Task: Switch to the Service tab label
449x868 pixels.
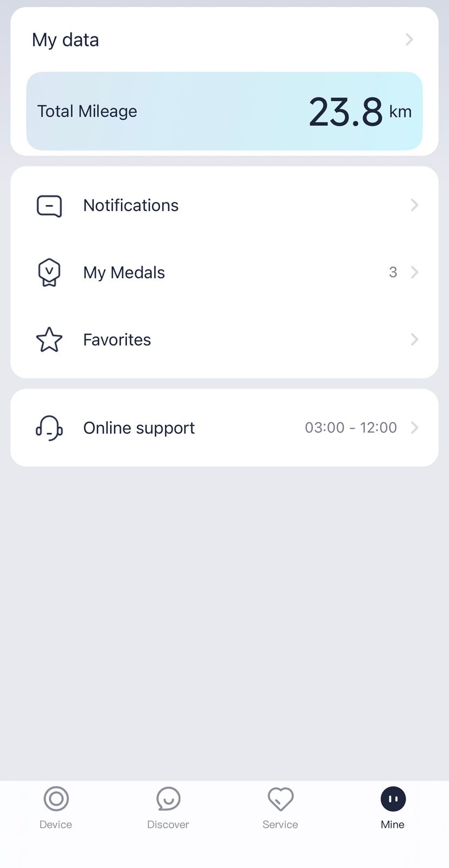Action: pos(280,825)
